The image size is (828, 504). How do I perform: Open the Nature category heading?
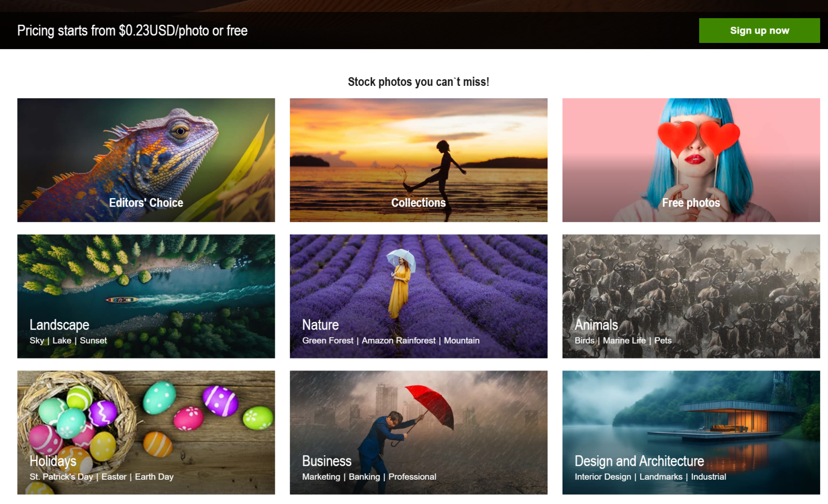[x=320, y=325]
